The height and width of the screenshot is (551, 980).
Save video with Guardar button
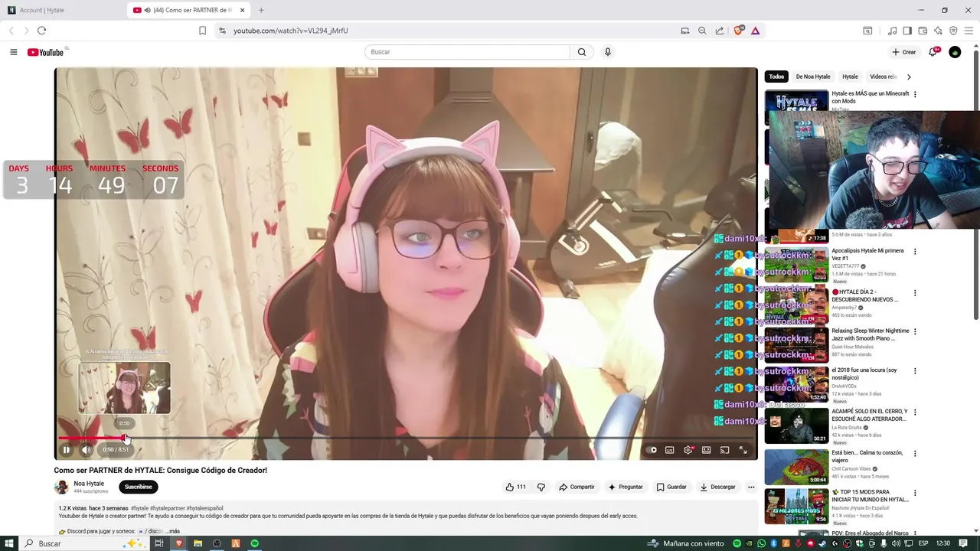(x=671, y=487)
